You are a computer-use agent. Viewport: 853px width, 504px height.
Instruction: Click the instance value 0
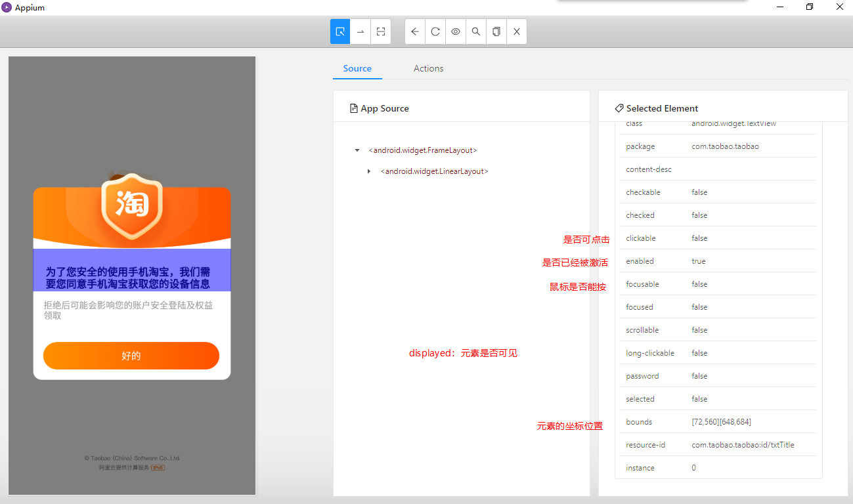pyautogui.click(x=693, y=468)
